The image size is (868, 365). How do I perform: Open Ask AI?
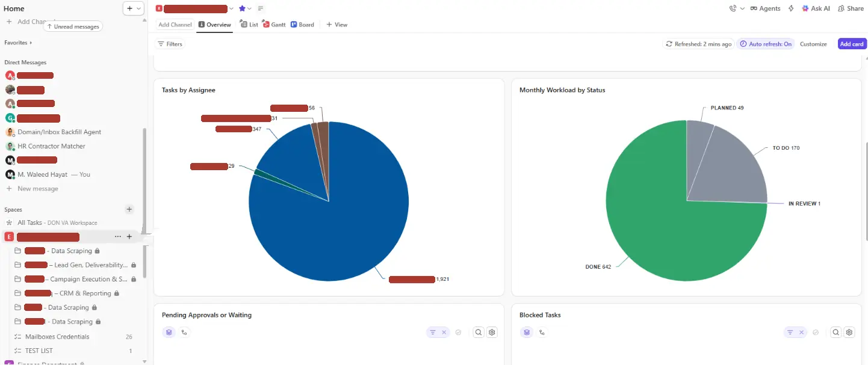(x=816, y=8)
